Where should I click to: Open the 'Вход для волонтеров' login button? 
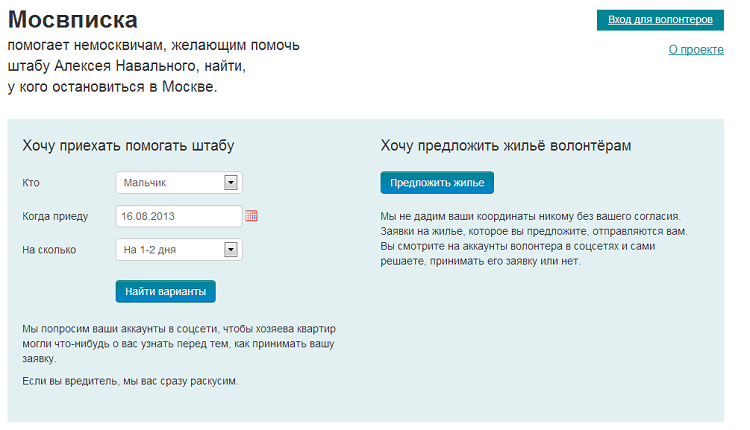(660, 20)
